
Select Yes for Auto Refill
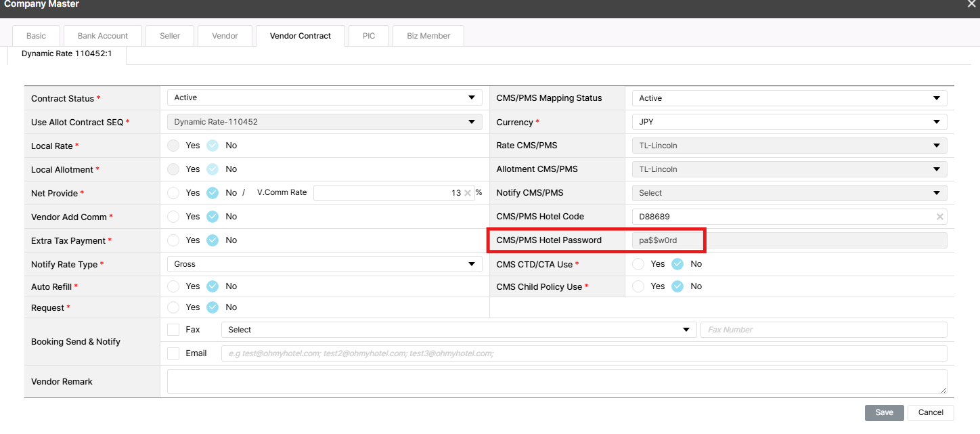tap(174, 286)
